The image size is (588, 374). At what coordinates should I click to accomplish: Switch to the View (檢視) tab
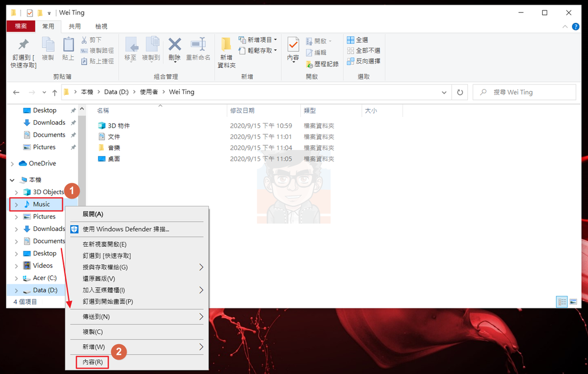[101, 26]
